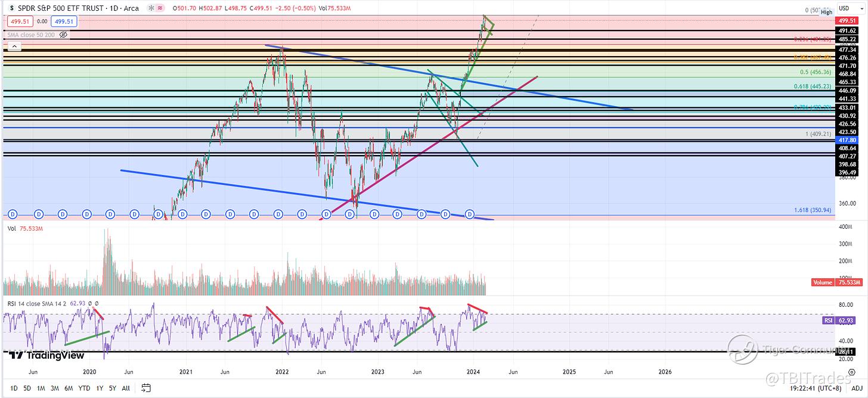
Task: Click the red 499.51 price axis label
Action: pyautogui.click(x=846, y=20)
